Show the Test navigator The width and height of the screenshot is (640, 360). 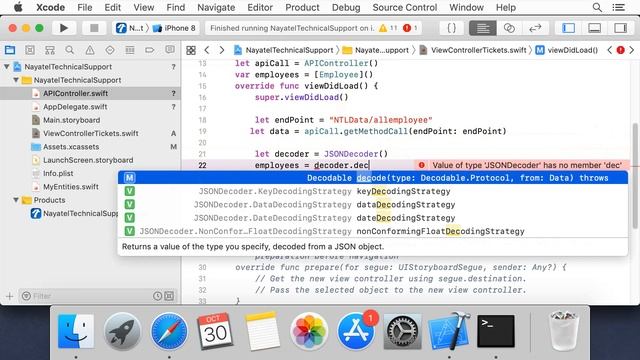tap(110, 50)
